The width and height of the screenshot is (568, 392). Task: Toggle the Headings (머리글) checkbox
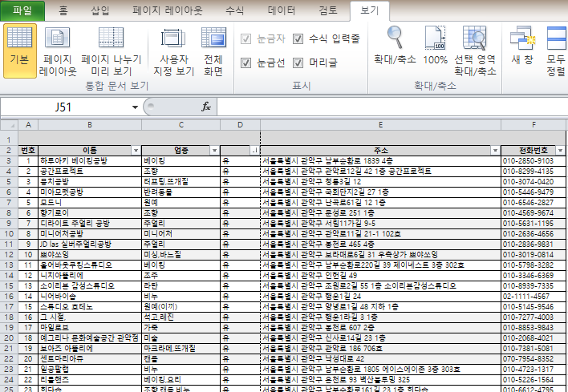click(x=298, y=63)
